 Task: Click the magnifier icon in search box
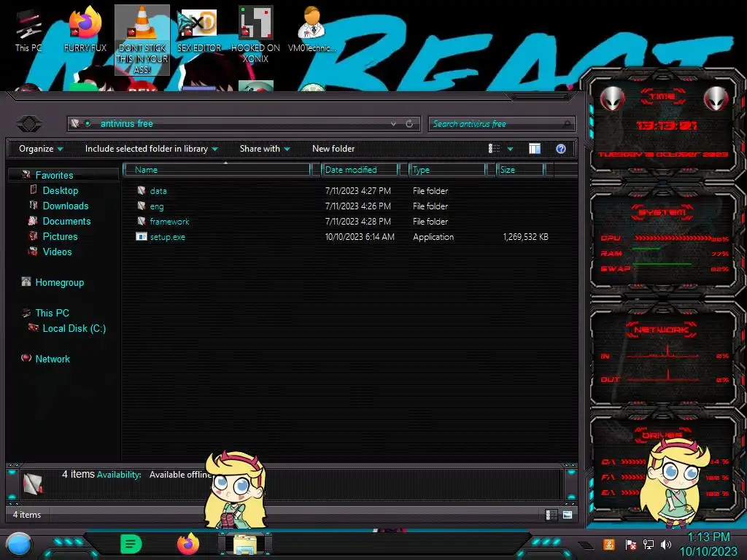(x=566, y=124)
